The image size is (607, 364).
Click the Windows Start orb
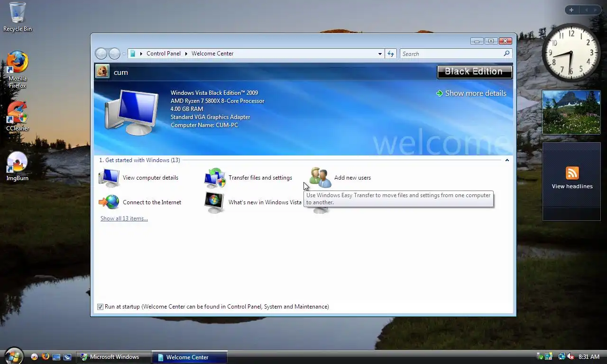pyautogui.click(x=13, y=356)
